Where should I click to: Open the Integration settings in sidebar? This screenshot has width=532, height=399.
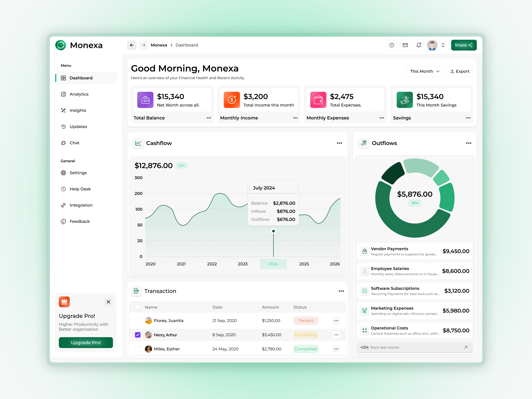point(81,205)
